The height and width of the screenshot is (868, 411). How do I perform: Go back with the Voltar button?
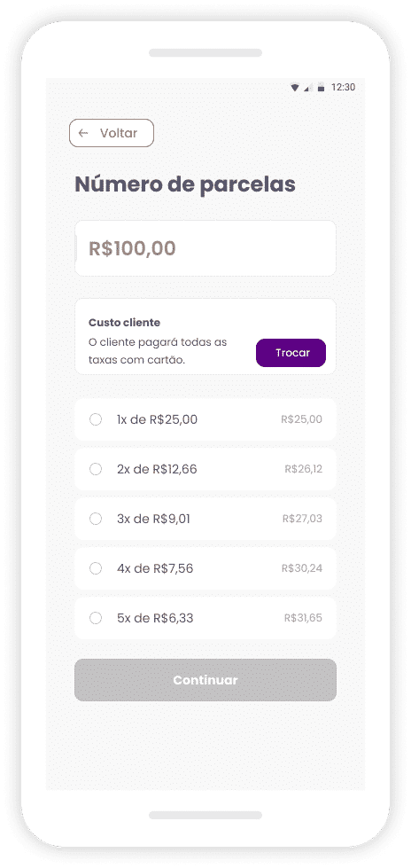coord(112,133)
